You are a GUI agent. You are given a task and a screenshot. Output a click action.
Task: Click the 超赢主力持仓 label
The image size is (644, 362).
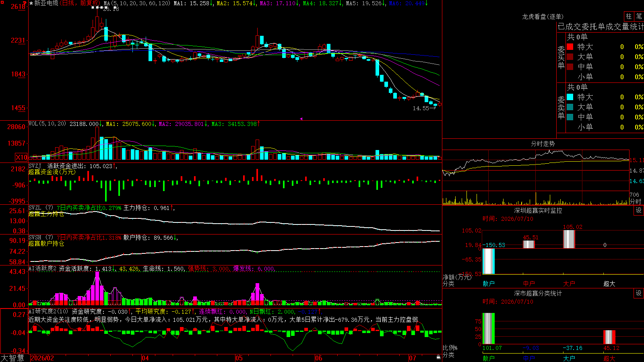click(x=46, y=214)
